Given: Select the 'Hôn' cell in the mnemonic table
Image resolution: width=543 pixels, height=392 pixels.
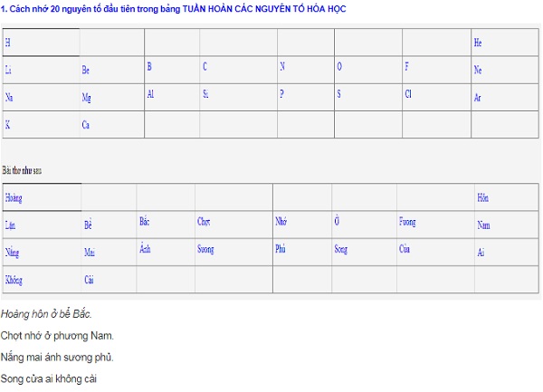Looking at the screenshot, I should pyautogui.click(x=482, y=197).
